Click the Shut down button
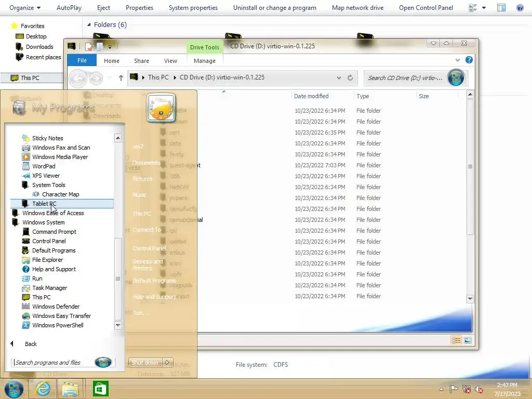The width and height of the screenshot is (532, 399). (145, 362)
